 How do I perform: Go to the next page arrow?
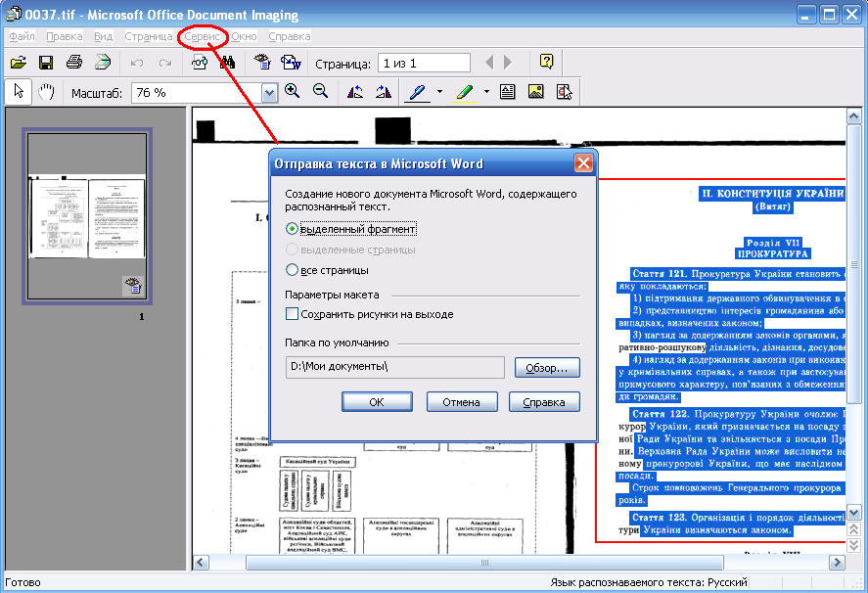(508, 63)
